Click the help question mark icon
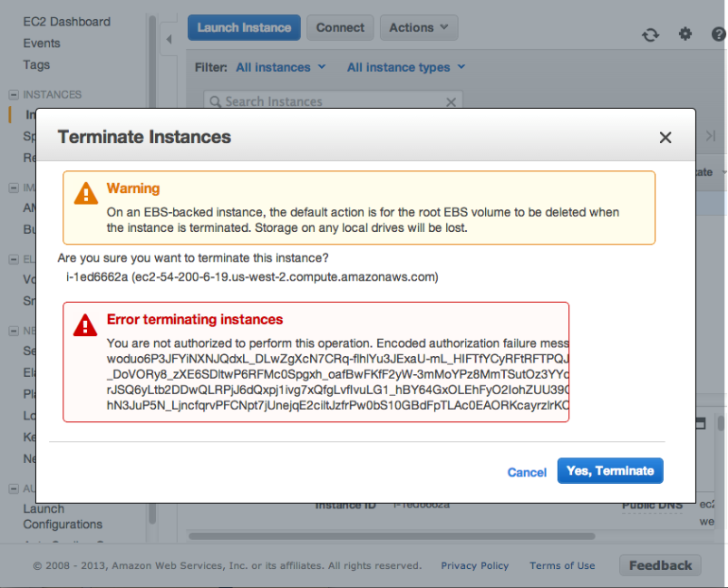 click(719, 34)
